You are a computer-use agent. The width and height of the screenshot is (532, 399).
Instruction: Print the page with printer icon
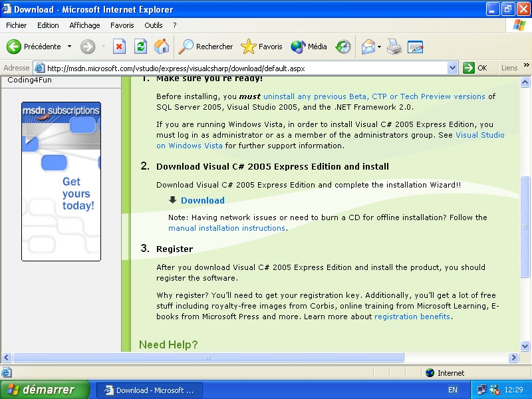click(394, 47)
